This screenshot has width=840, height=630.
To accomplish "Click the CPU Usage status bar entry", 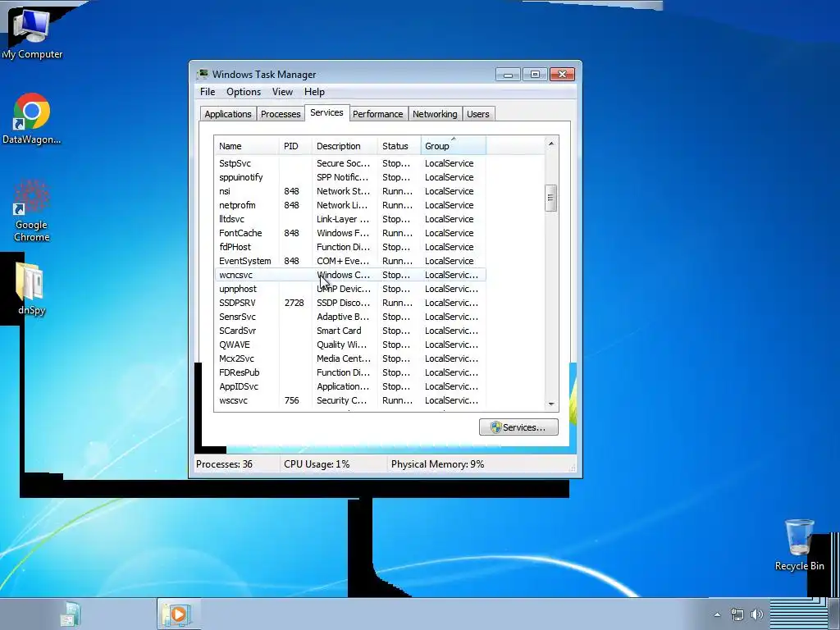I will coord(317,464).
